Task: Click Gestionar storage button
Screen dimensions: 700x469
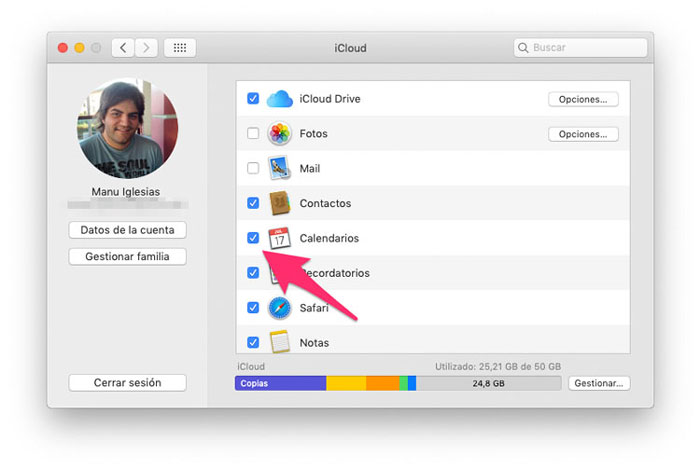Action: (x=599, y=383)
